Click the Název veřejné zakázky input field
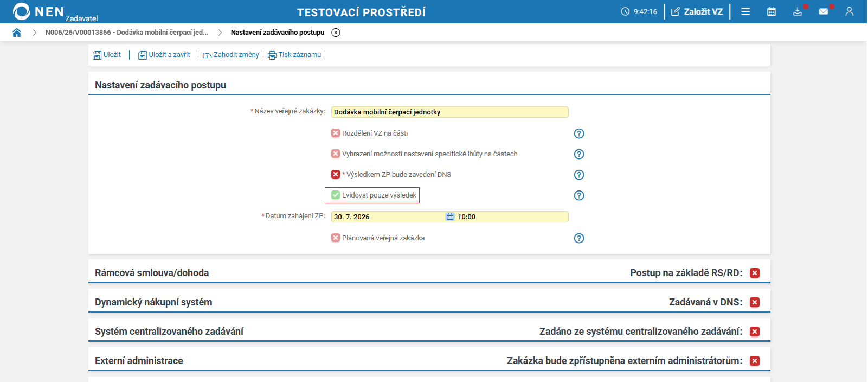 450,112
